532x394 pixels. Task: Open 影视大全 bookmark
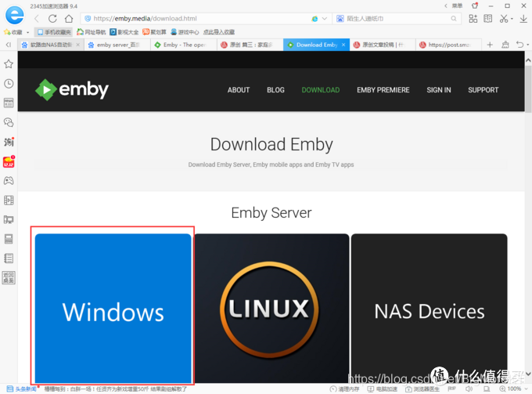(x=124, y=32)
